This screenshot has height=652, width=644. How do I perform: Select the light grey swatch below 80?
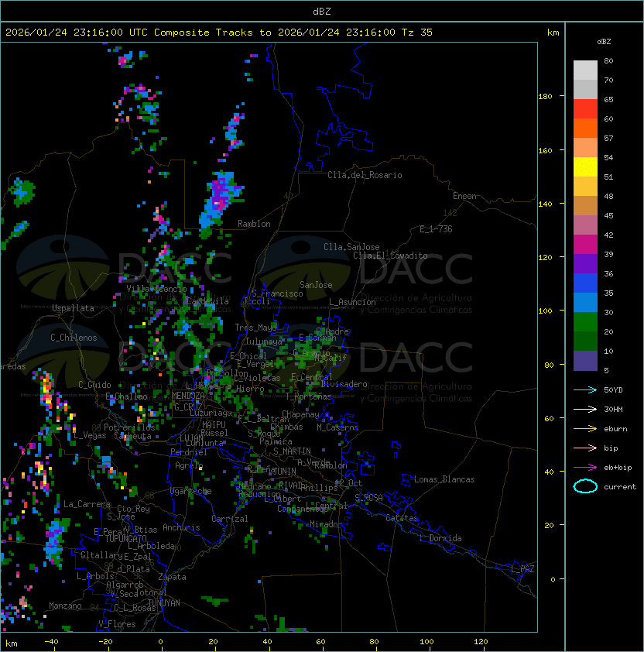point(585,70)
